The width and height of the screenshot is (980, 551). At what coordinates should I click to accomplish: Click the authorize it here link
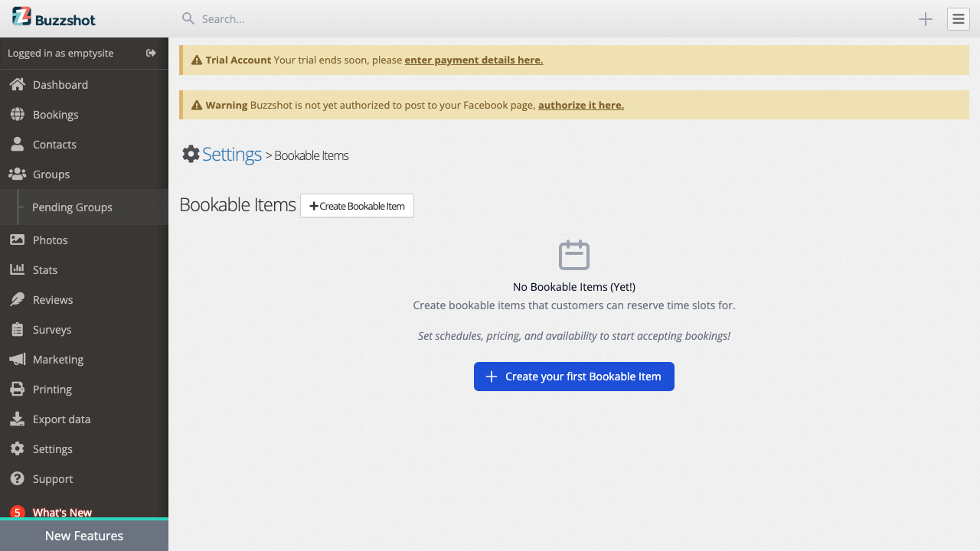[580, 105]
